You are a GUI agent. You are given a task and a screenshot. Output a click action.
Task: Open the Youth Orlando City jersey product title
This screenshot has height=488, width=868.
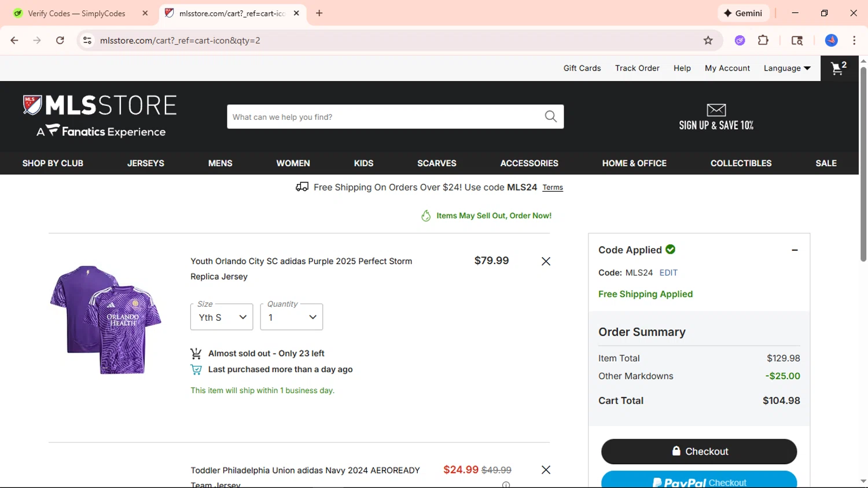[301, 269]
